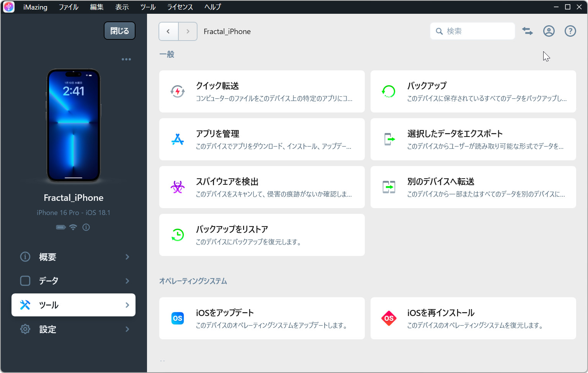Select the 概要 sidebar label
This screenshot has width=588, height=373.
click(x=48, y=257)
